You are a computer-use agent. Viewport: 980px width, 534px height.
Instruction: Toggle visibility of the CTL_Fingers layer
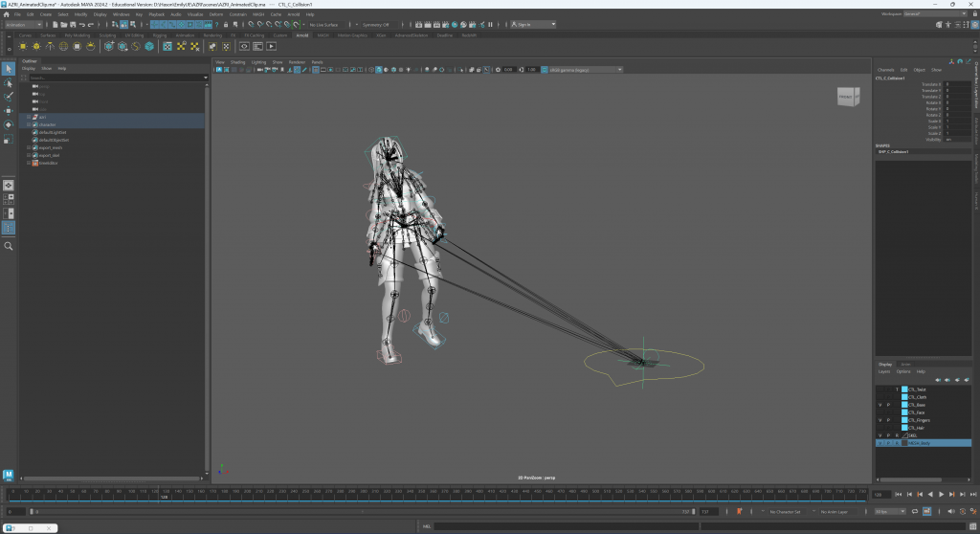880,420
